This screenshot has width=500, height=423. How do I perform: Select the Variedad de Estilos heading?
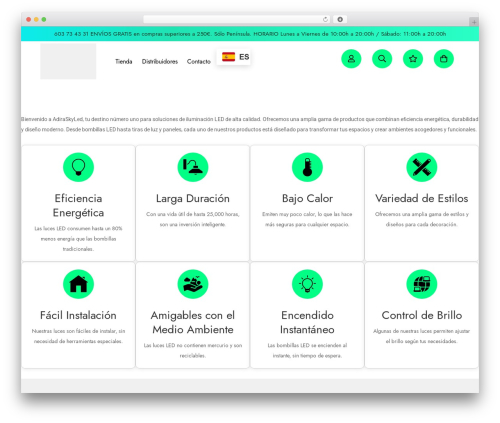pyautogui.click(x=422, y=199)
